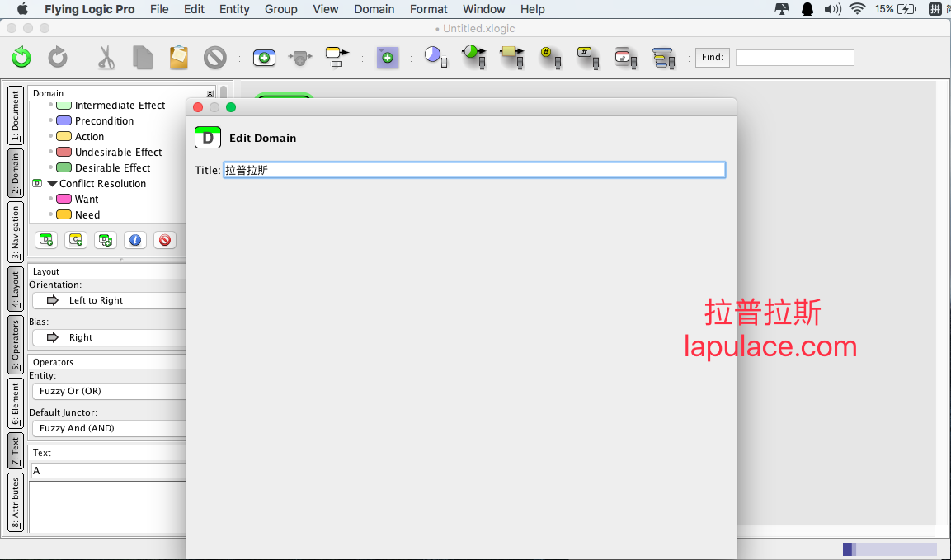Toggle the Project Management toolbar icon
Viewport: 951px width, 560px height.
coord(625,57)
